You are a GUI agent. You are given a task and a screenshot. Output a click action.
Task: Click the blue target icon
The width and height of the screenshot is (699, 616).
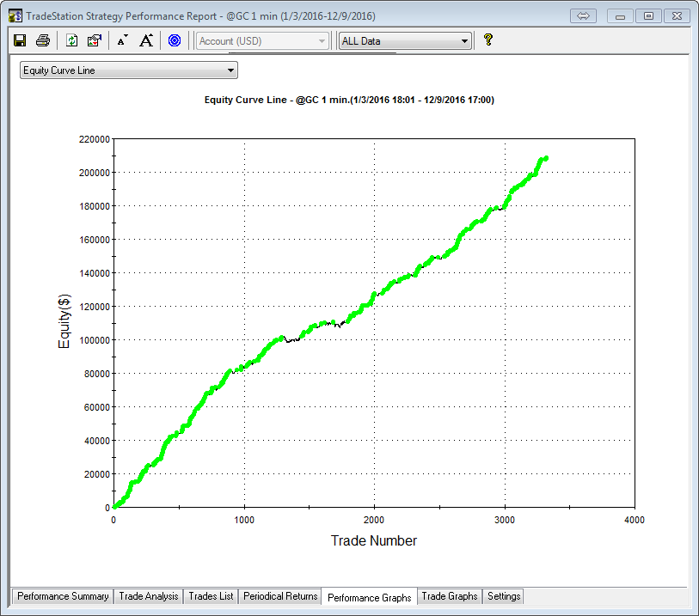[x=175, y=40]
